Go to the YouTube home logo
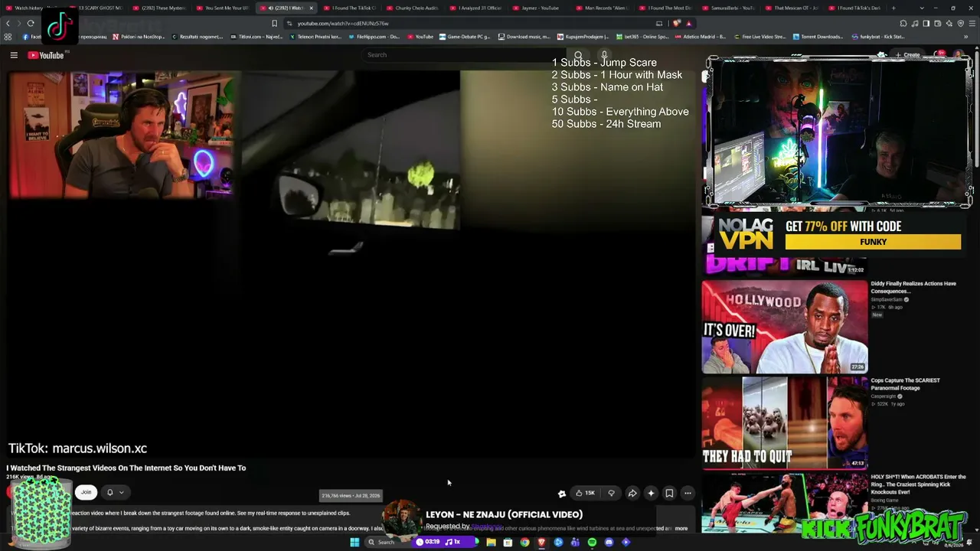The image size is (980, 551). [x=46, y=55]
